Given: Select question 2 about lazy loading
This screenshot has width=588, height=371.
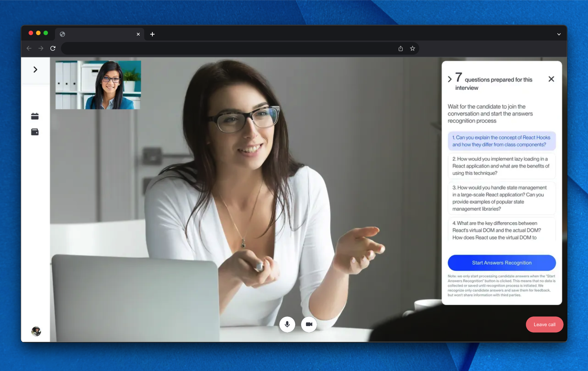Looking at the screenshot, I should (x=502, y=166).
